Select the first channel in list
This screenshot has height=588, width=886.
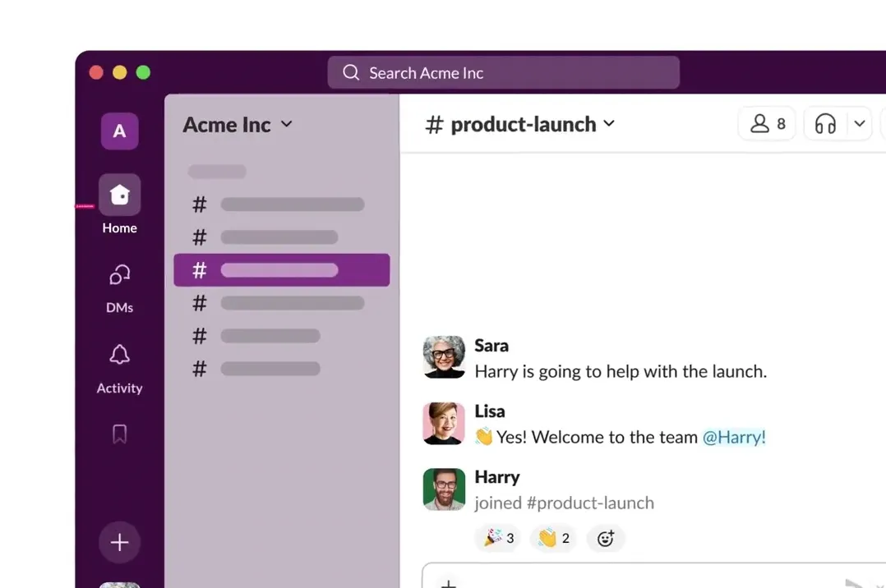281,204
